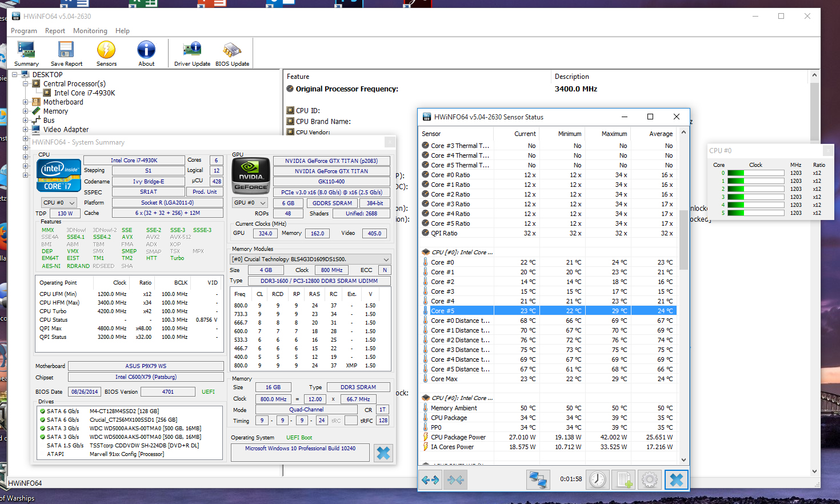Viewport: 840px width, 504px height.
Task: Click the Intel Core i7 logo image
Action: (58, 175)
